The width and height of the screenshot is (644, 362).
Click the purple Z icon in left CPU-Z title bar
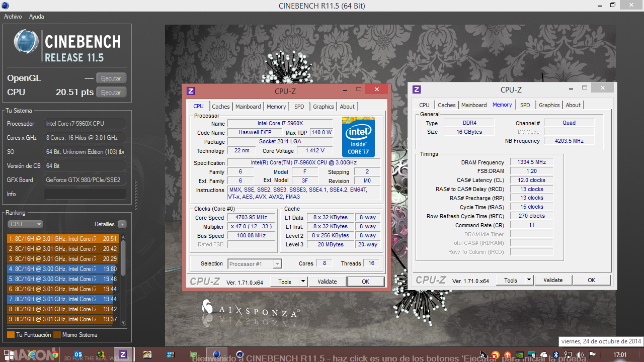[x=191, y=91]
